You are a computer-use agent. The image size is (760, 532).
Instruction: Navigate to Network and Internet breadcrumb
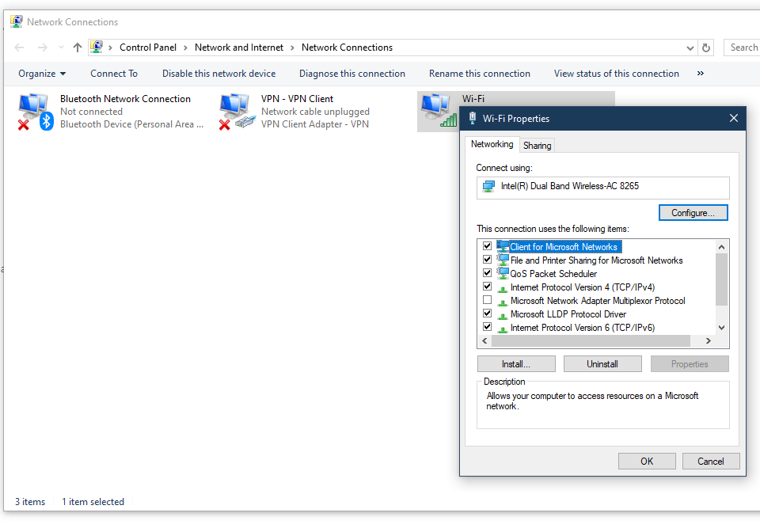[x=239, y=47]
